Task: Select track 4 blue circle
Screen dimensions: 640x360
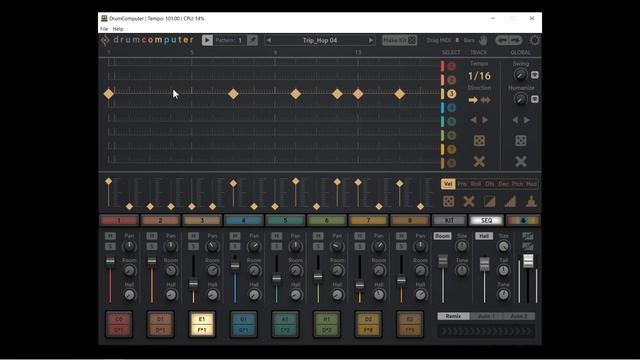Action: [x=451, y=108]
